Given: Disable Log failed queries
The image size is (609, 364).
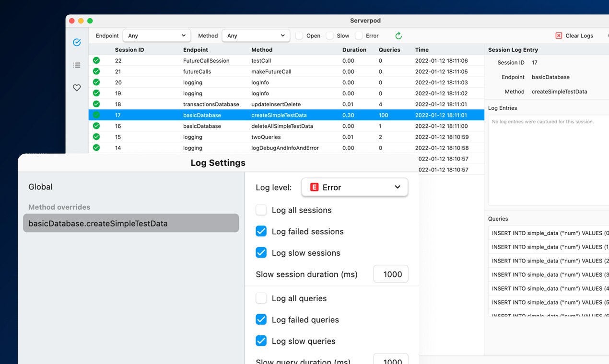Looking at the screenshot, I should coord(261,319).
